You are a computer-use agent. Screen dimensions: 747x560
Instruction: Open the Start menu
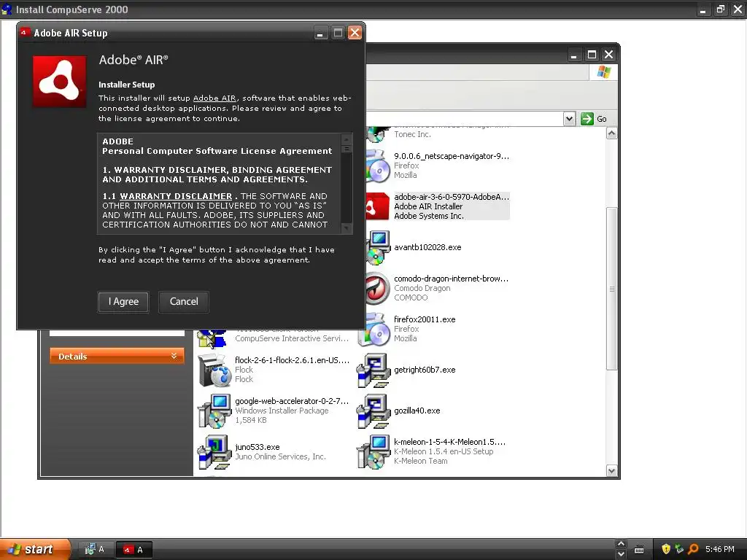tap(35, 549)
